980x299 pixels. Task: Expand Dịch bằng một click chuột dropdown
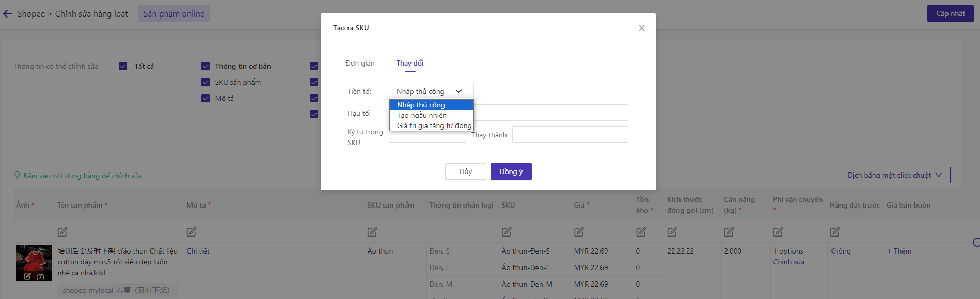click(x=894, y=175)
